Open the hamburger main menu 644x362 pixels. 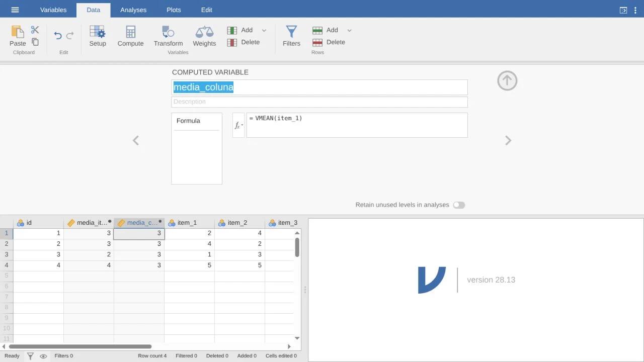pos(15,10)
